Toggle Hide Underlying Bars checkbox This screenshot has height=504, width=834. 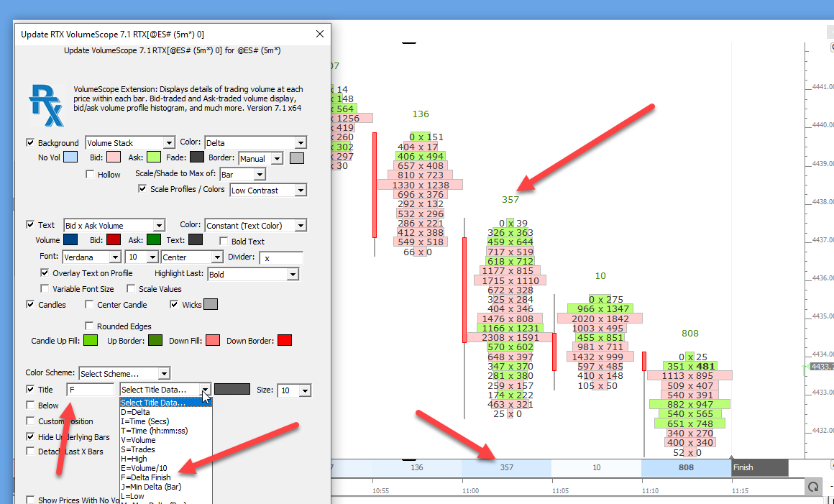(x=30, y=437)
